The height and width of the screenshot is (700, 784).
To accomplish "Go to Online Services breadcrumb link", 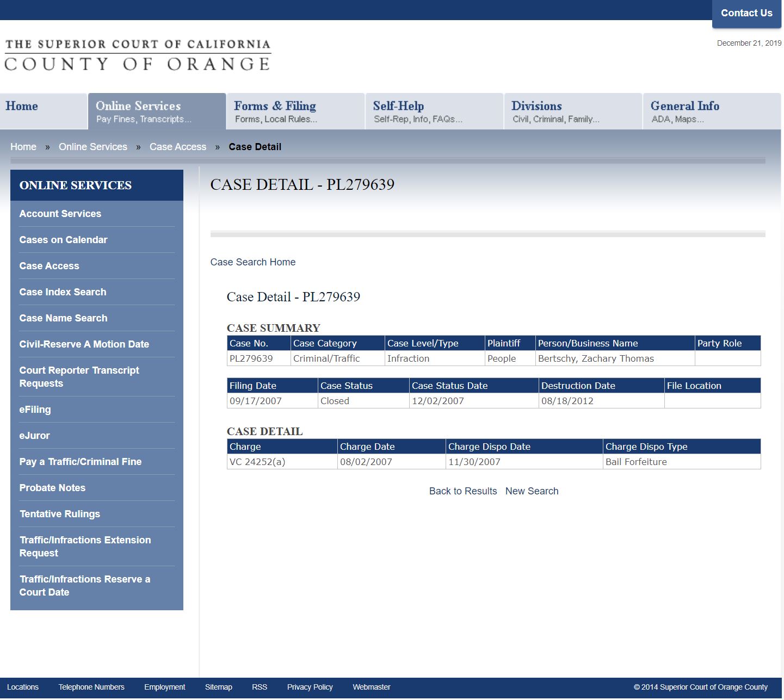I will point(93,147).
